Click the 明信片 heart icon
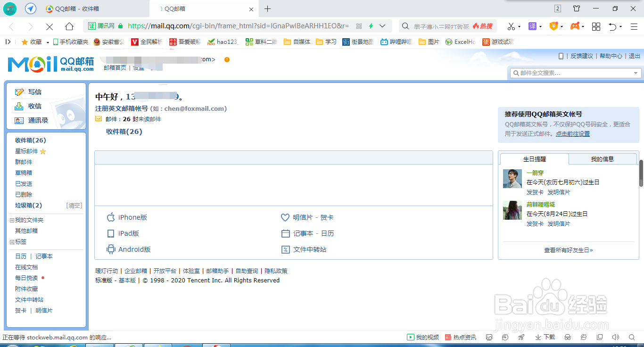The width and height of the screenshot is (644, 347). (285, 217)
